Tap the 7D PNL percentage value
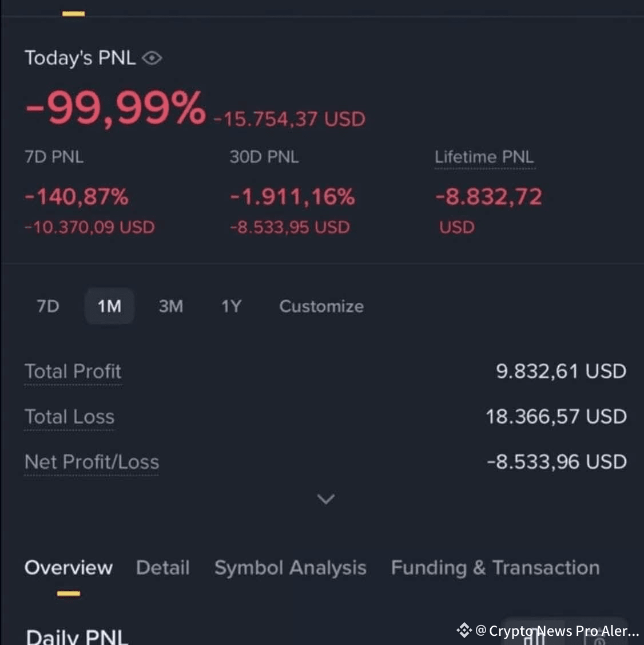Screen dimensions: 644x645 point(77,196)
